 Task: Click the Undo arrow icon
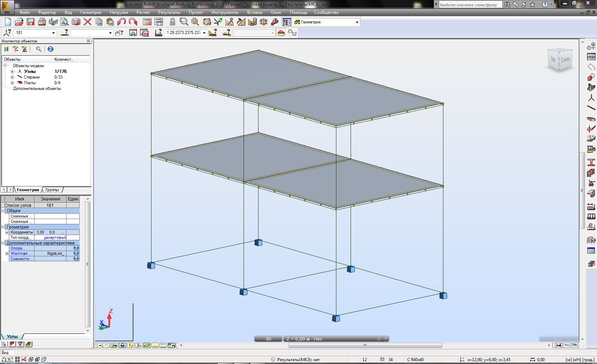pos(122,22)
